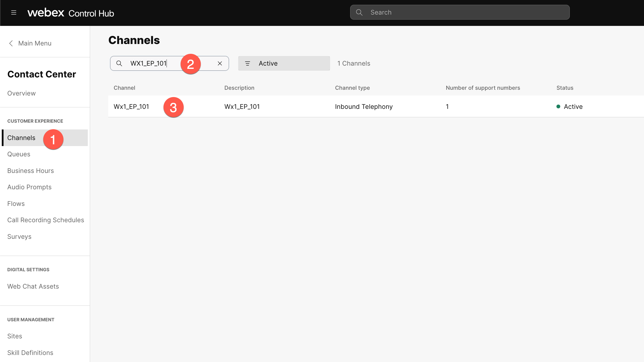This screenshot has height=362, width=644.
Task: Click inside the top Search field
Action: 428,12
